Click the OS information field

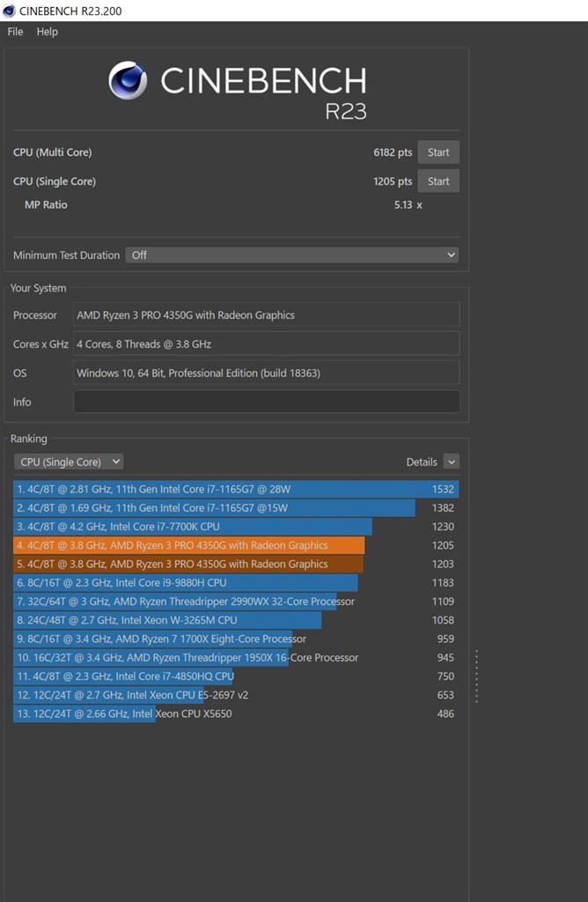pos(266,373)
